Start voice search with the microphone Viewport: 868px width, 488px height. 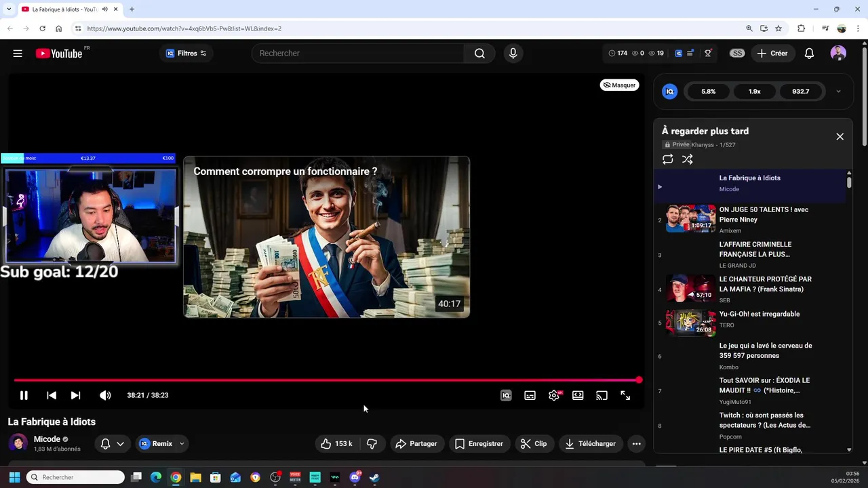pos(513,54)
